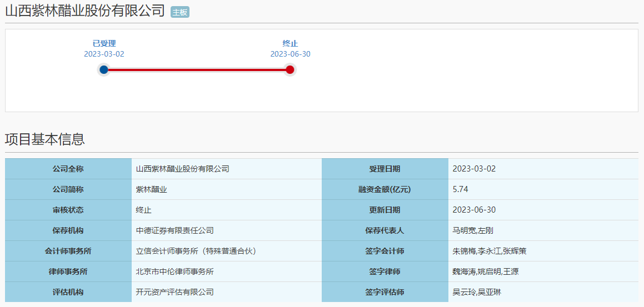Viewport: 644px width, 307px height.
Task: Click the 签字评估师 header cell
Action: point(385,292)
